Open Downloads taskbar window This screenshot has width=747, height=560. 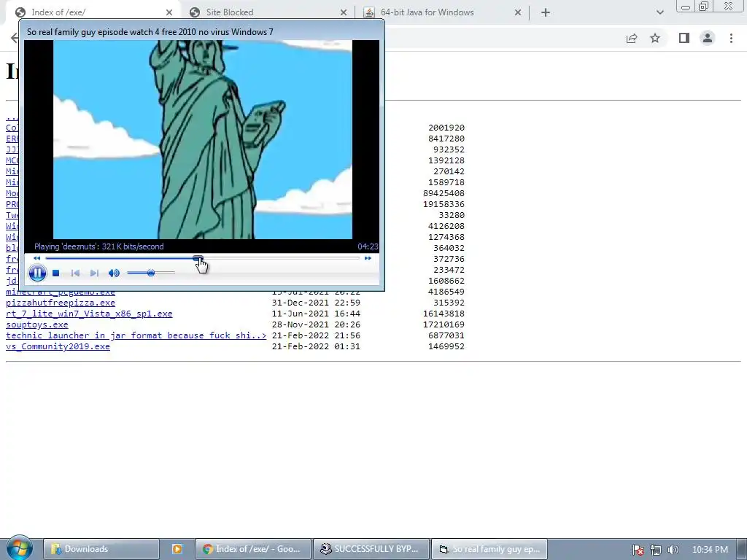(x=101, y=549)
